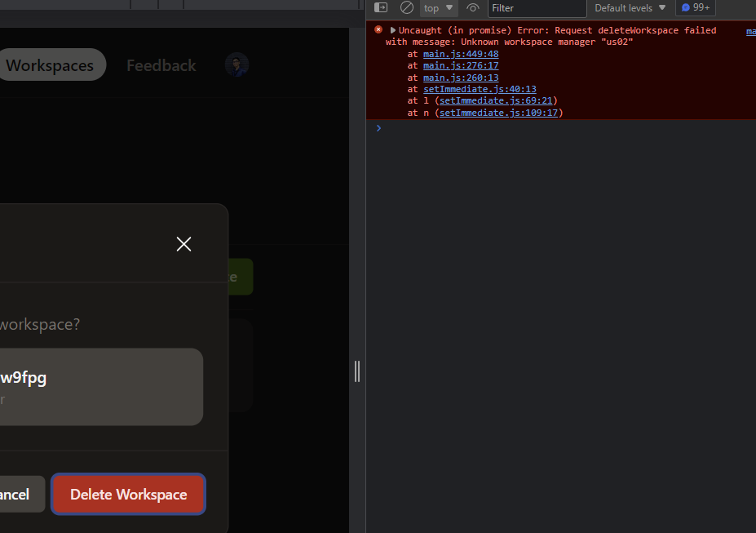Open the console sidebar panel
756x533 pixels.
pos(380,7)
